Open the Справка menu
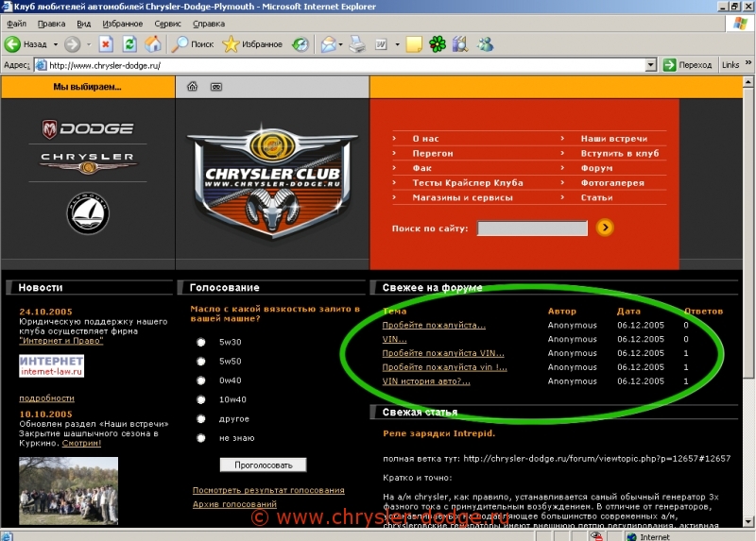756x541 pixels. coord(208,24)
